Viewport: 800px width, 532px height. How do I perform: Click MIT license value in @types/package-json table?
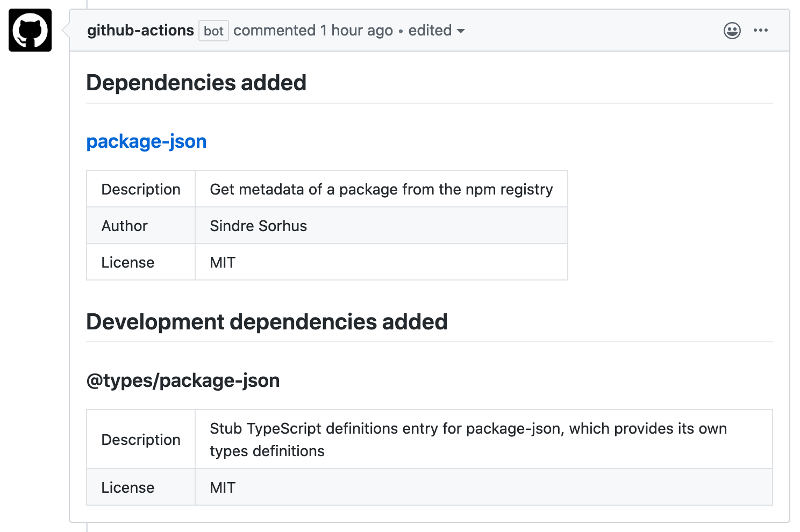click(223, 487)
